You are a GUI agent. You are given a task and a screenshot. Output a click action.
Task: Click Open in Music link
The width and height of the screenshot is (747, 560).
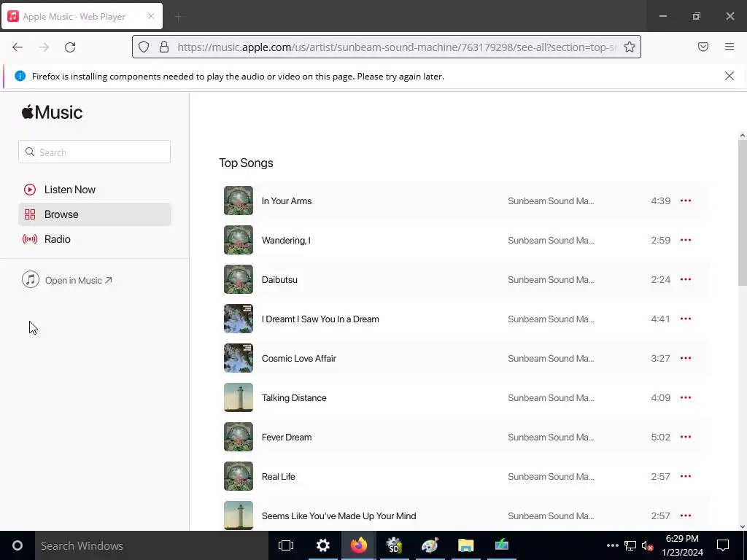pos(67,280)
